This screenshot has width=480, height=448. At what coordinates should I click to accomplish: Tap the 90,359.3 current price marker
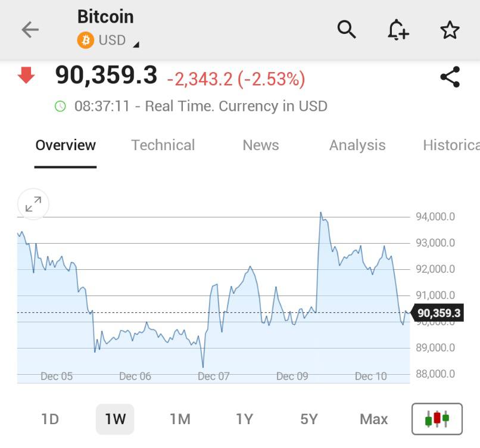click(438, 313)
